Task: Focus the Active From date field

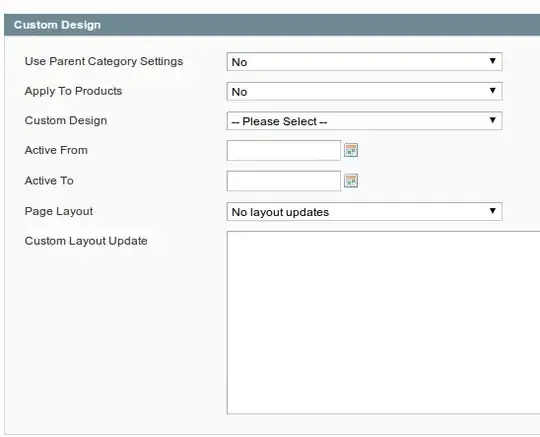Action: [283, 150]
